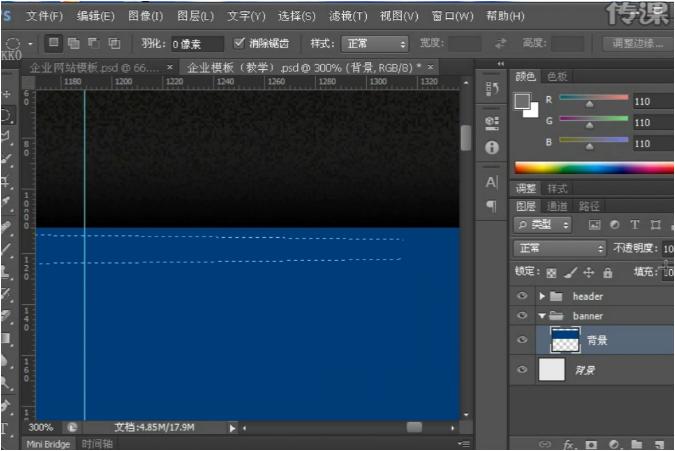Click the B channel slider
675x451 pixels.
click(x=593, y=141)
